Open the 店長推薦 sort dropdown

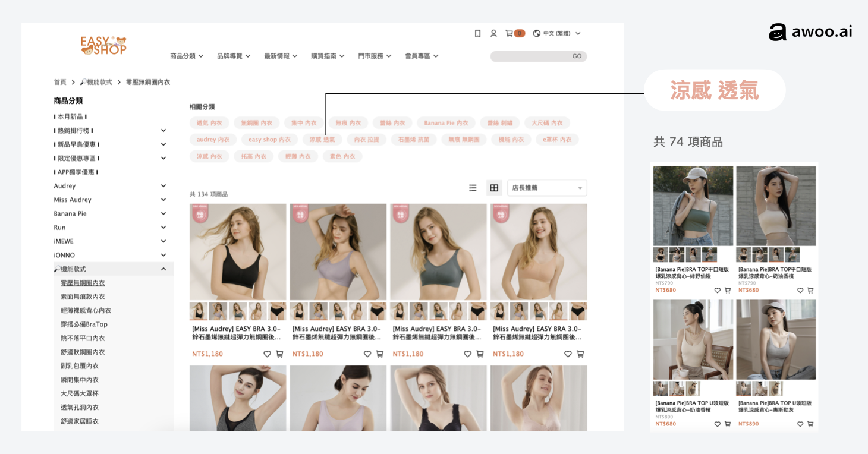pos(547,188)
